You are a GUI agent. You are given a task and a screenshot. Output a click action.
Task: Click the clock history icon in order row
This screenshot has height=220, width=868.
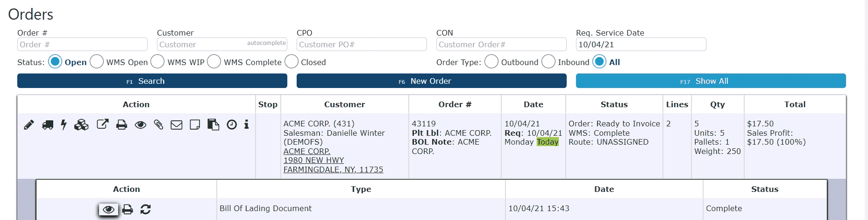[232, 125]
